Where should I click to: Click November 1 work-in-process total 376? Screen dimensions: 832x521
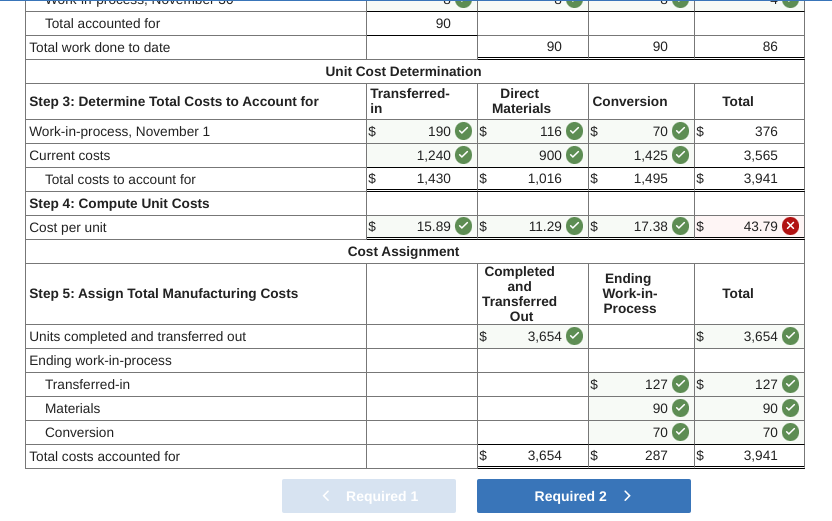(766, 132)
